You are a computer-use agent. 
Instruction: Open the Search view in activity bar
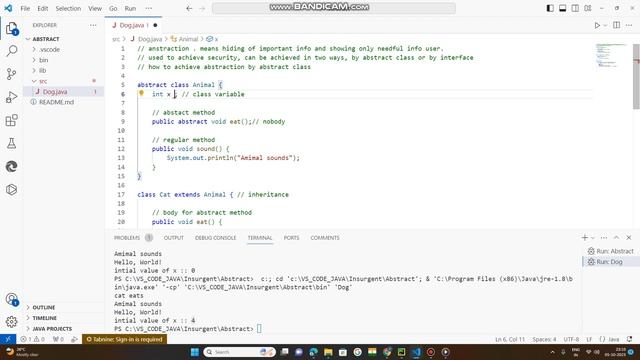tap(12, 51)
